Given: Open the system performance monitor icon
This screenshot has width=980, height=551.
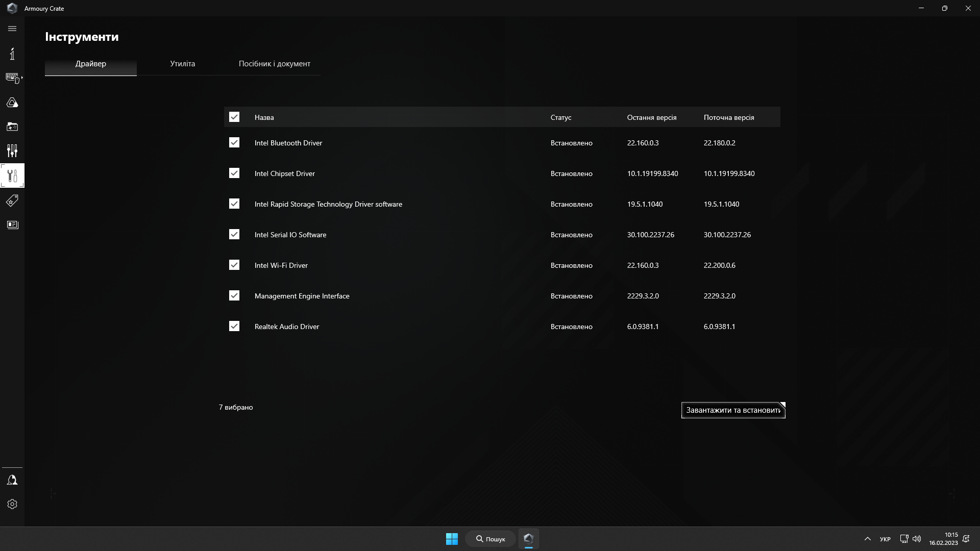Looking at the screenshot, I should 12,151.
